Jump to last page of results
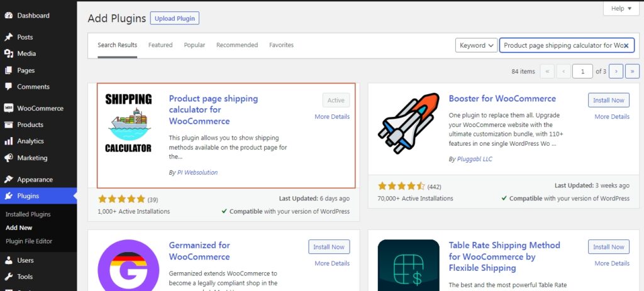 pos(632,71)
